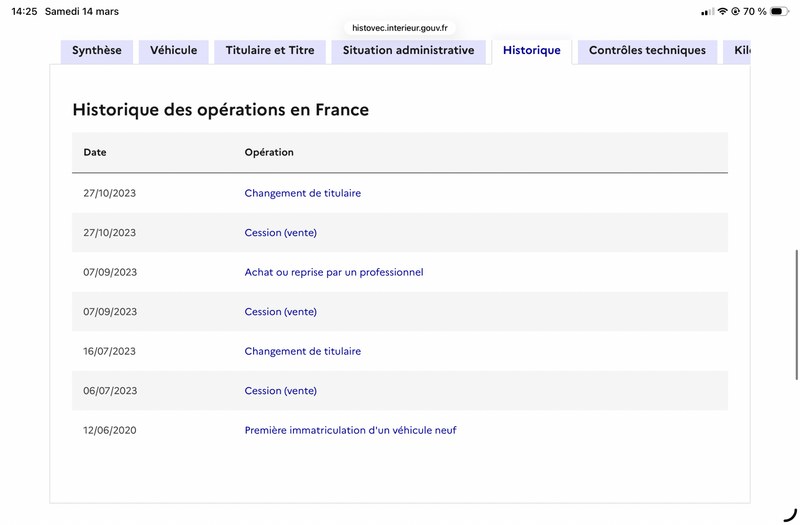Switch to the Synthèse tab
The image size is (800, 525).
tap(97, 51)
